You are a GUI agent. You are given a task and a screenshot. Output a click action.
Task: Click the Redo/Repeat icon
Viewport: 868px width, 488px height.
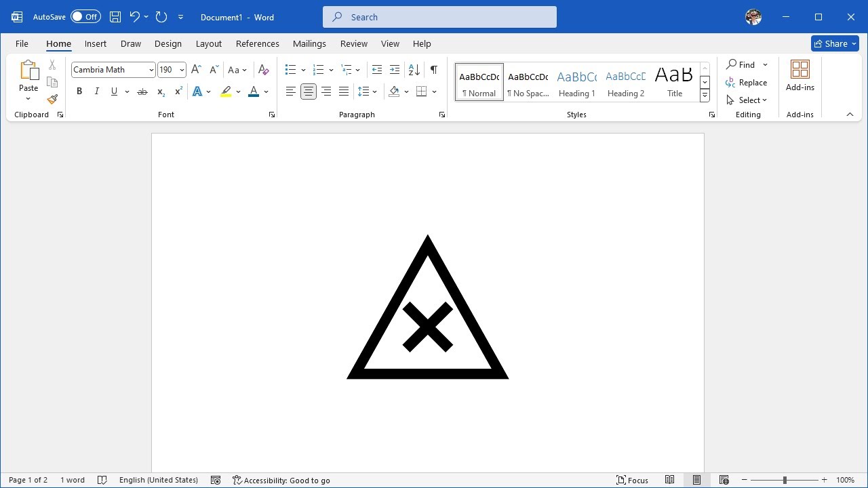161,17
